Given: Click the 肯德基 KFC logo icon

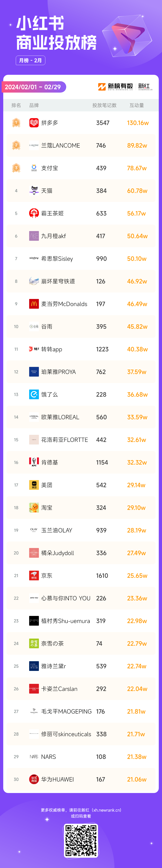Looking at the screenshot, I should pyautogui.click(x=34, y=462).
